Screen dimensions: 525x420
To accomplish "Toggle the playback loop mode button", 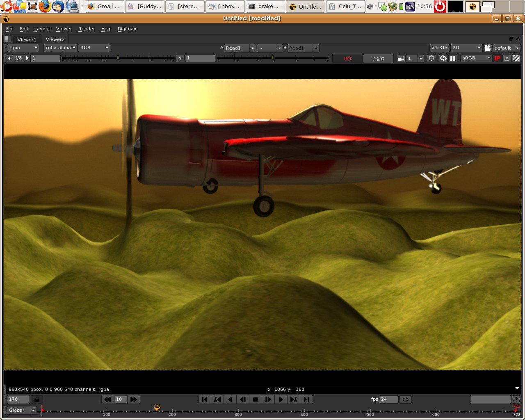I will click(x=406, y=399).
